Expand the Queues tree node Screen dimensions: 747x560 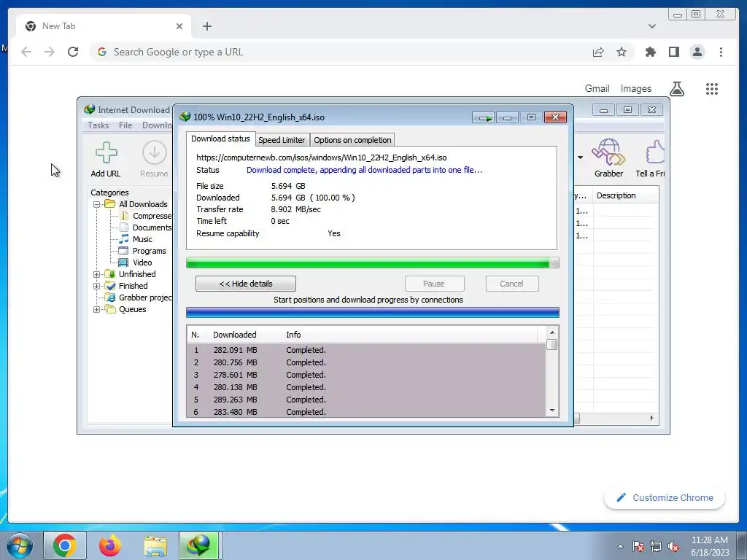97,309
